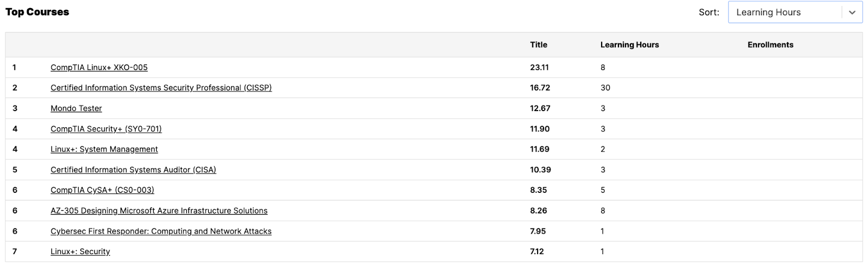
Task: Click the 30 value in CISSP row
Action: pyautogui.click(x=605, y=88)
